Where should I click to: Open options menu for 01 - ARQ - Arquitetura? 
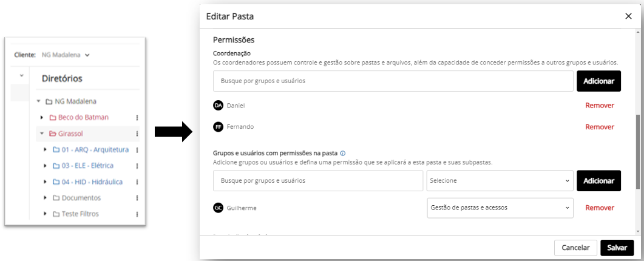pos(137,150)
